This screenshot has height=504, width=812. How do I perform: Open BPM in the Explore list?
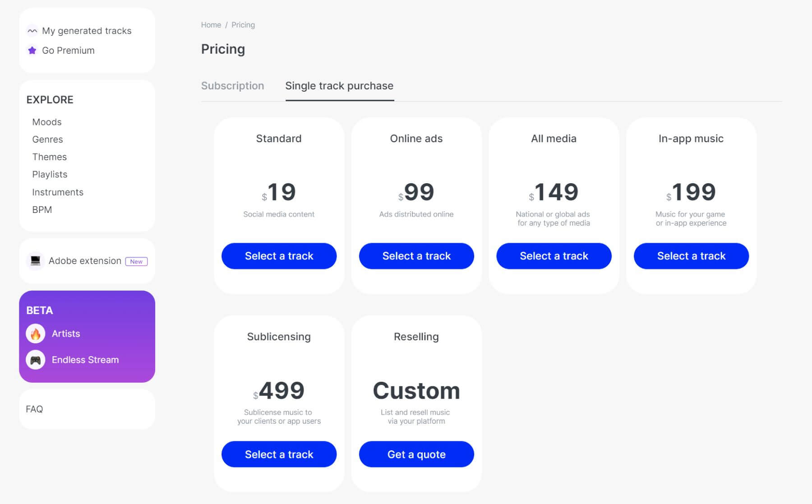tap(42, 210)
